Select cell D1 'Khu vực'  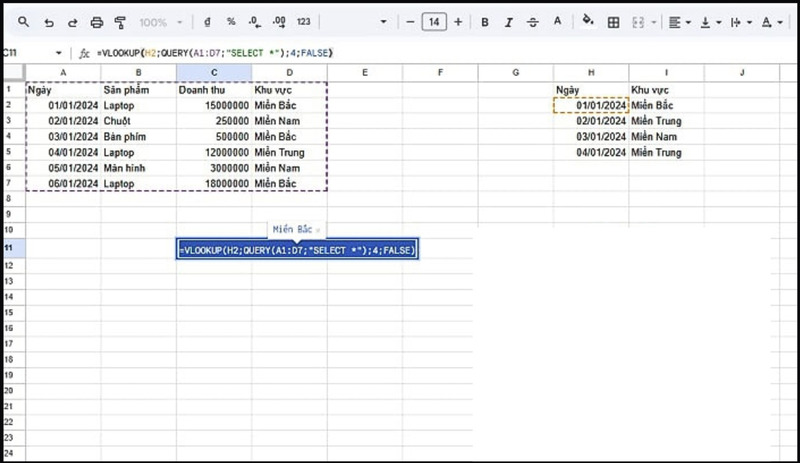click(x=289, y=90)
